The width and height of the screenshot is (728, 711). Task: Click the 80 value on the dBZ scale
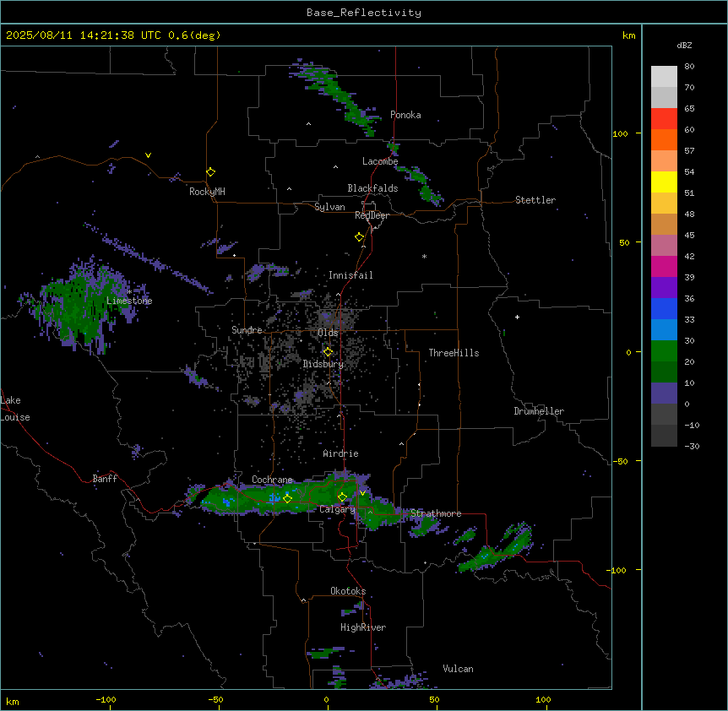coord(689,67)
